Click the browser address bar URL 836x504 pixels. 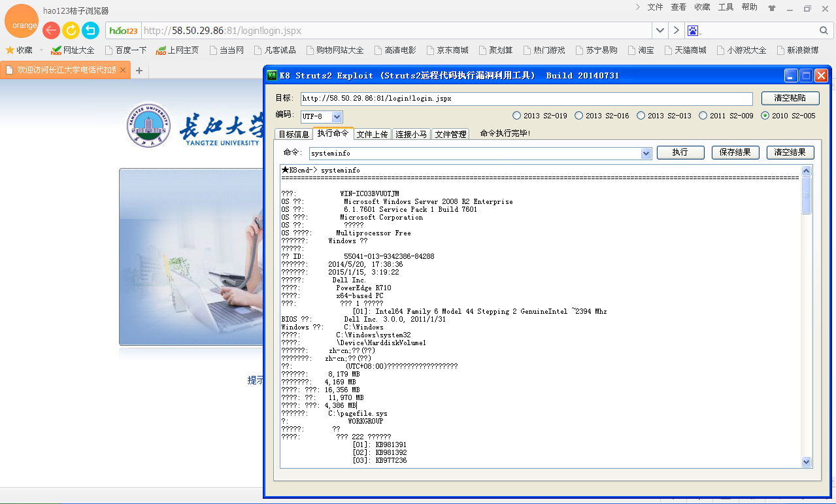(397, 31)
